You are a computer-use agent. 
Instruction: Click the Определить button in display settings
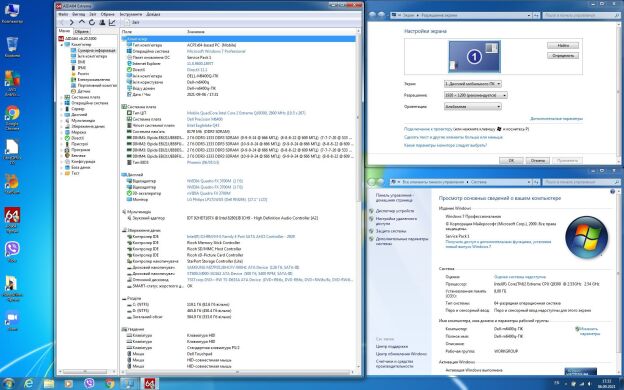[563, 56]
